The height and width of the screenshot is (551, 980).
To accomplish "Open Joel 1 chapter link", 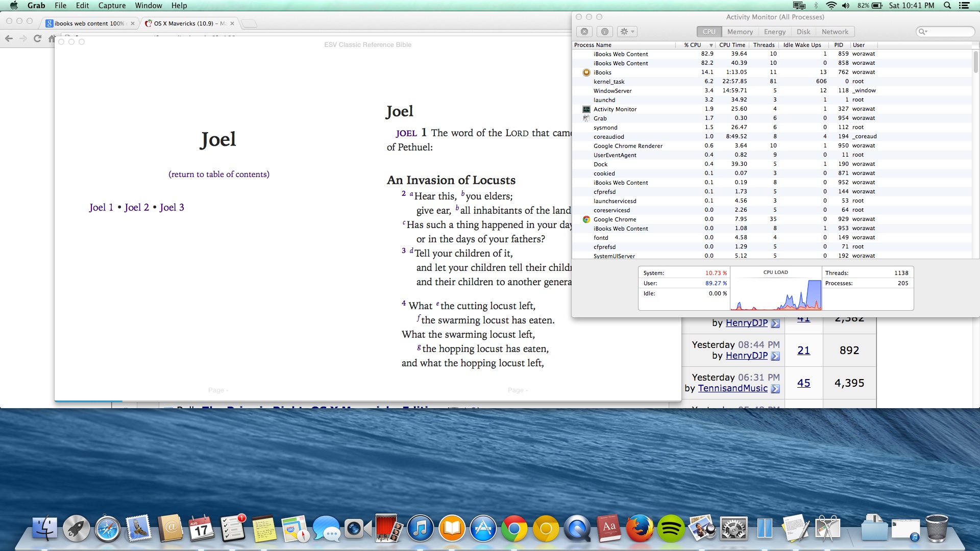I will tap(101, 207).
